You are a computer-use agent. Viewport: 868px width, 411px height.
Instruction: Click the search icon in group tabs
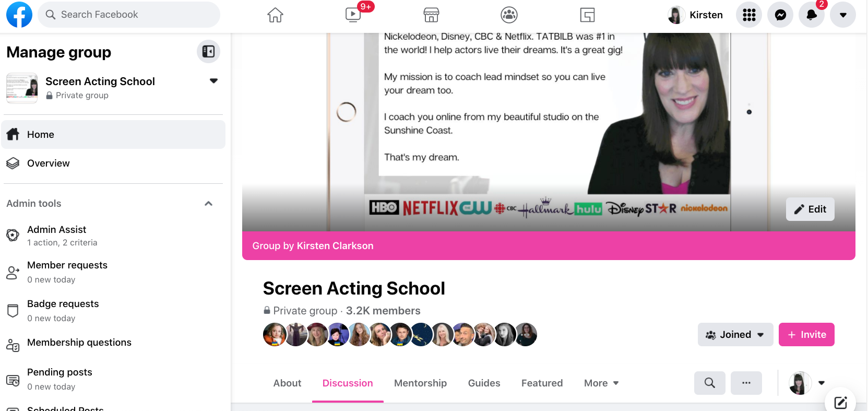pyautogui.click(x=710, y=383)
